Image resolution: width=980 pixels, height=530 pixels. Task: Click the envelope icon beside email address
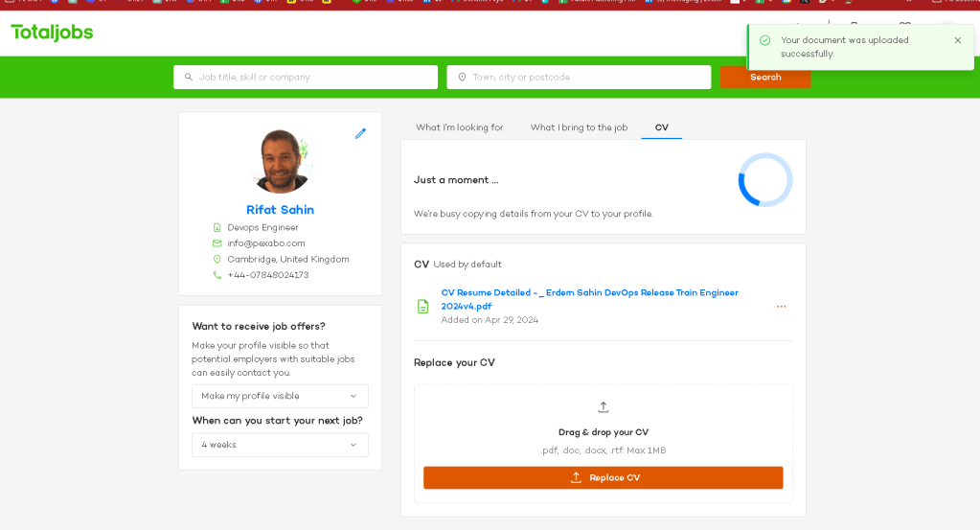pos(217,243)
